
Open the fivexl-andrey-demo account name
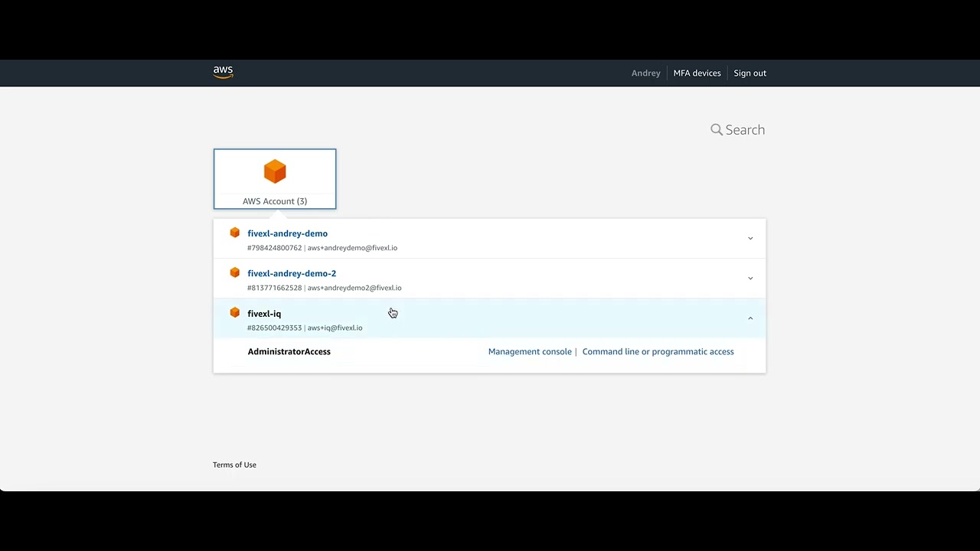pyautogui.click(x=287, y=233)
